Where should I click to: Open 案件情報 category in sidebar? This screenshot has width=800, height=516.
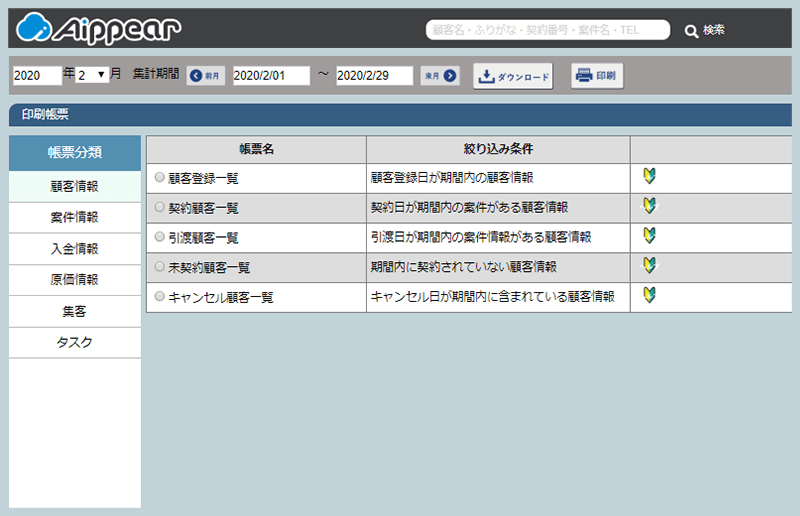pyautogui.click(x=74, y=218)
